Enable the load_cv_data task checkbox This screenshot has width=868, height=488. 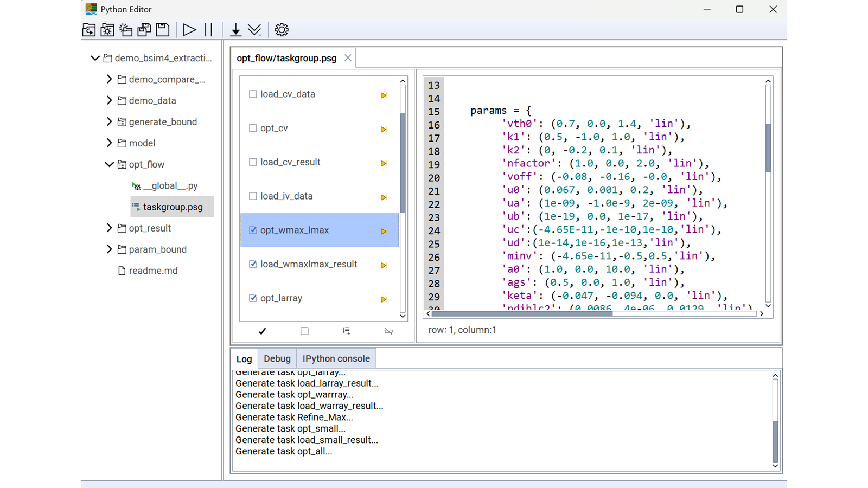pos(253,93)
